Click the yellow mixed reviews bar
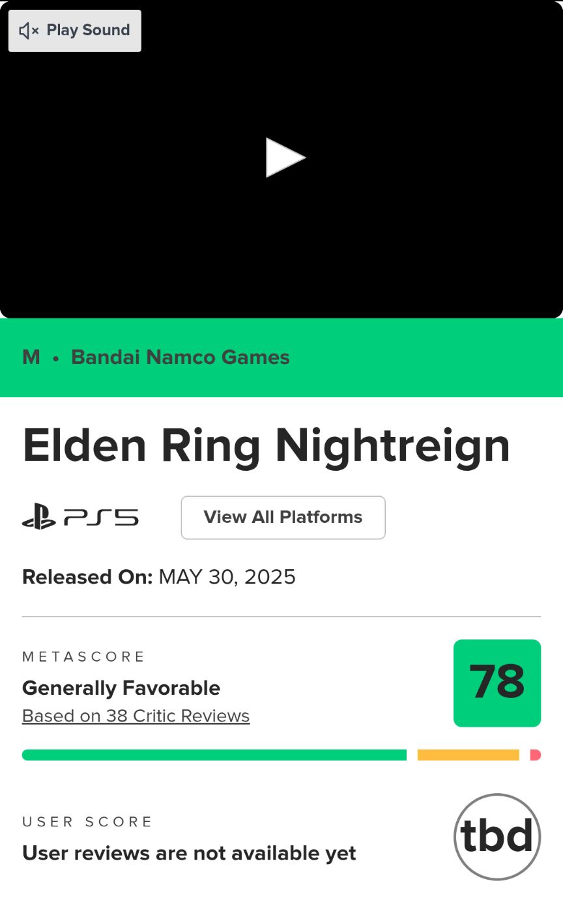563x924 pixels. tap(468, 755)
